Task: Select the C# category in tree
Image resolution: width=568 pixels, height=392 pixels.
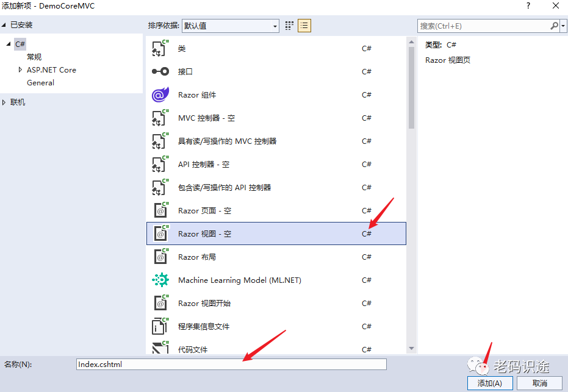Action: pyautogui.click(x=20, y=44)
